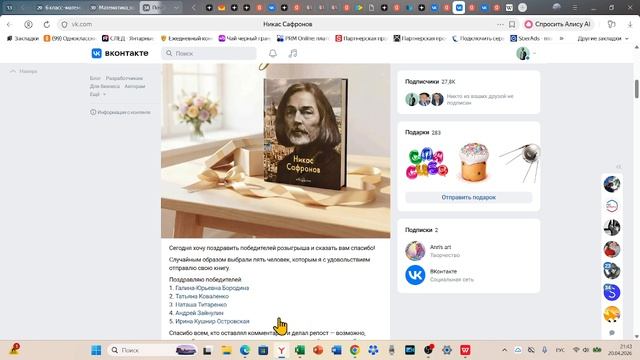Open the Авторам footer link

click(135, 86)
